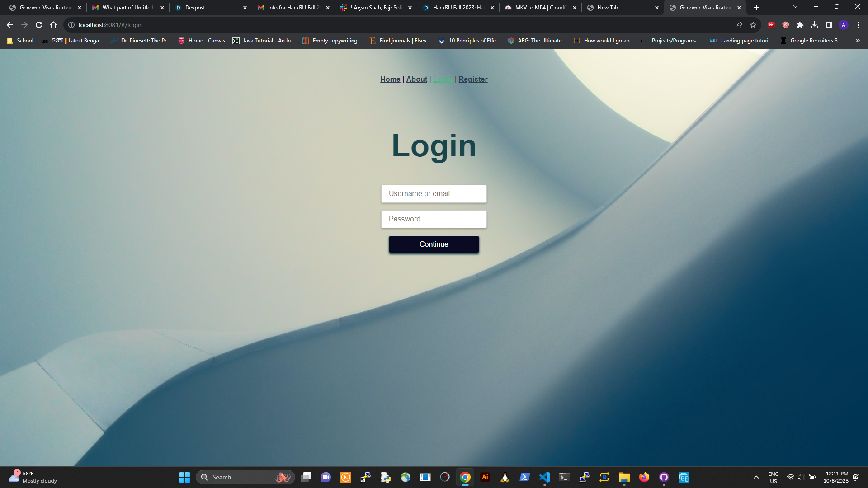Go to the About link

coord(416,80)
